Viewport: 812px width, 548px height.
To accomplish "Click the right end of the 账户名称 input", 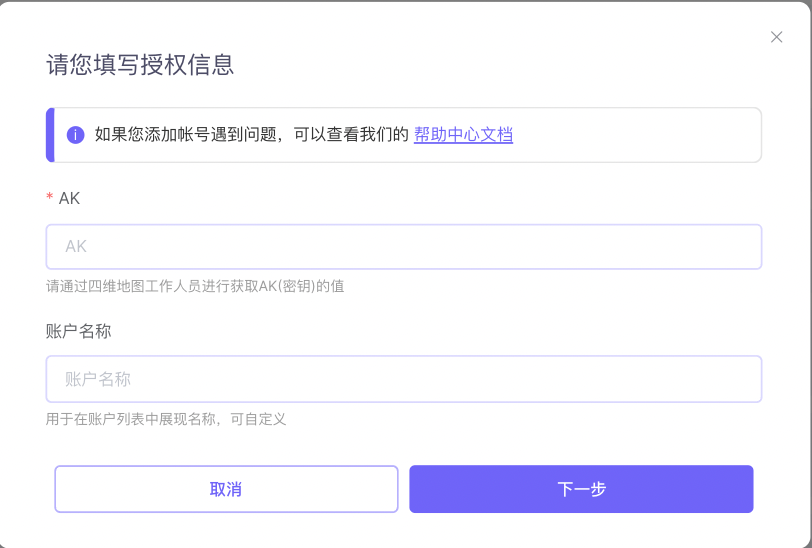I will (741, 379).
